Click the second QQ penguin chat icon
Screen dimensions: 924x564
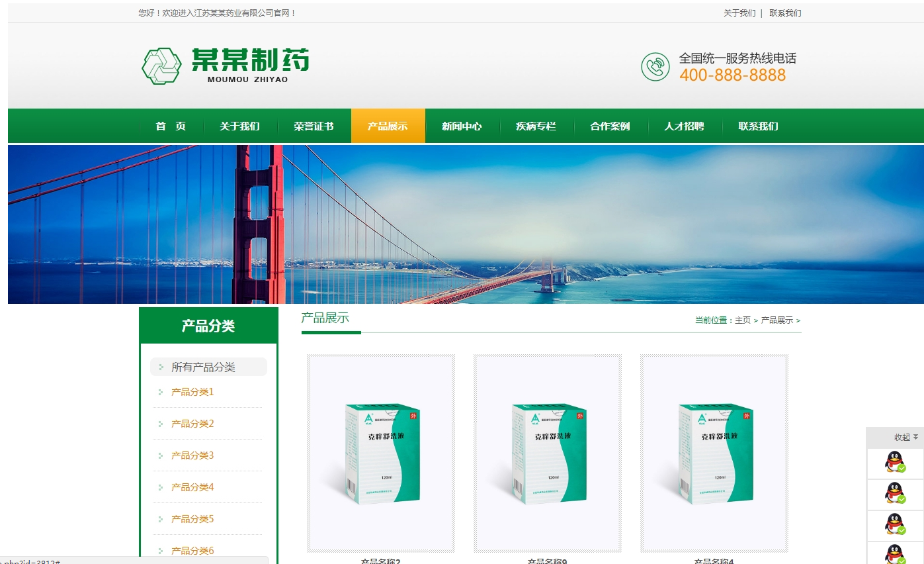pos(895,493)
